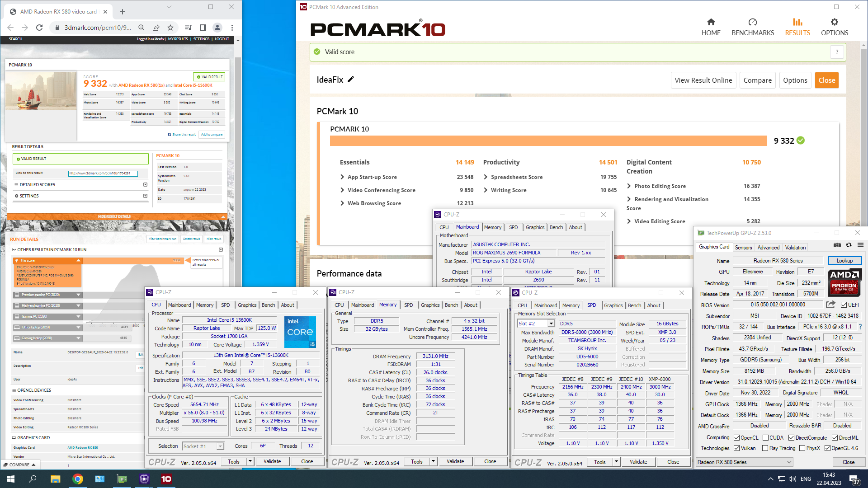This screenshot has width=868, height=488.
Task: Open Chrome profile avatar
Action: pyautogui.click(x=217, y=28)
